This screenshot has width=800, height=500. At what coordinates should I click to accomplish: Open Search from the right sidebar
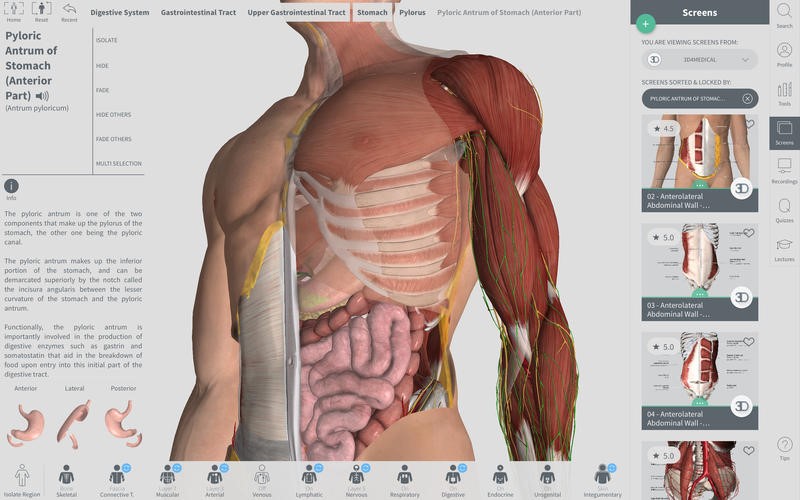click(784, 14)
